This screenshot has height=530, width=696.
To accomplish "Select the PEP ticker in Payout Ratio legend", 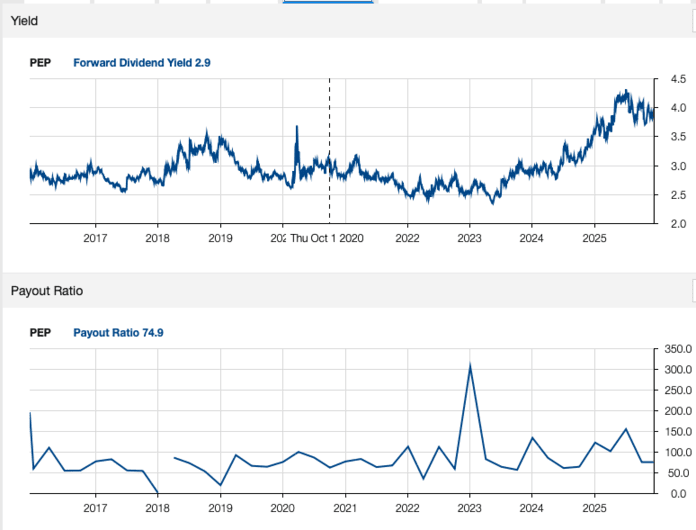I will [40, 333].
